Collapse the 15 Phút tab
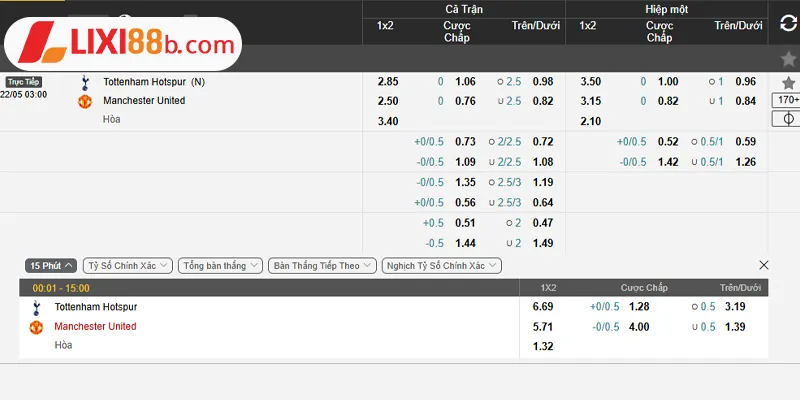This screenshot has width=800, height=400. pos(52,266)
